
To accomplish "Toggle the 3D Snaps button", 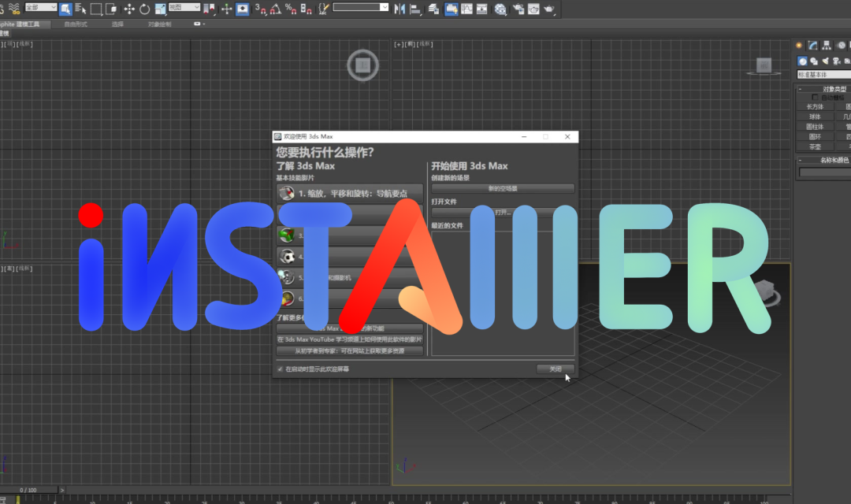I will pos(261,9).
